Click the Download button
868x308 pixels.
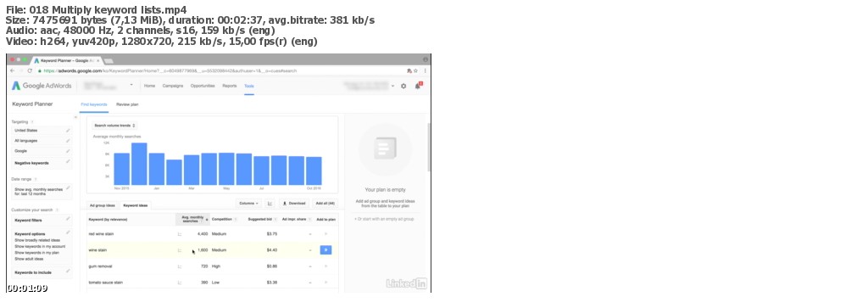click(x=294, y=204)
